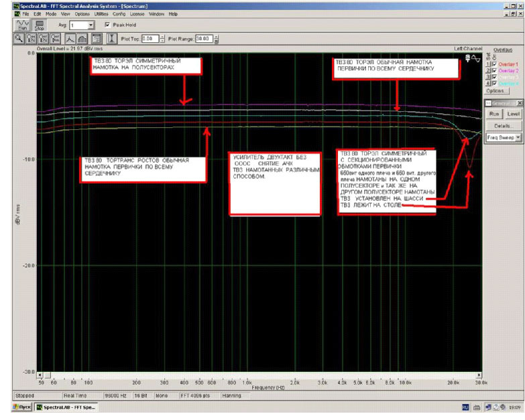Viewport: 525px width, 420px height.
Task: Click Run in the Generator panel
Action: (494, 114)
